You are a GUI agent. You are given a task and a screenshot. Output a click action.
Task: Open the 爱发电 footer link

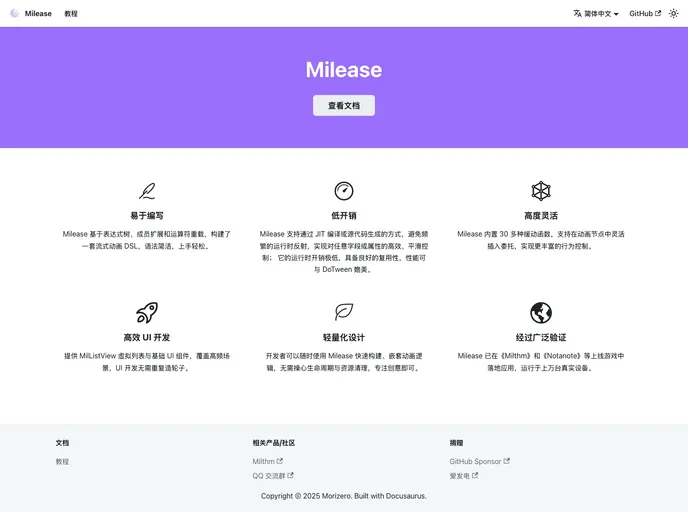pos(463,476)
